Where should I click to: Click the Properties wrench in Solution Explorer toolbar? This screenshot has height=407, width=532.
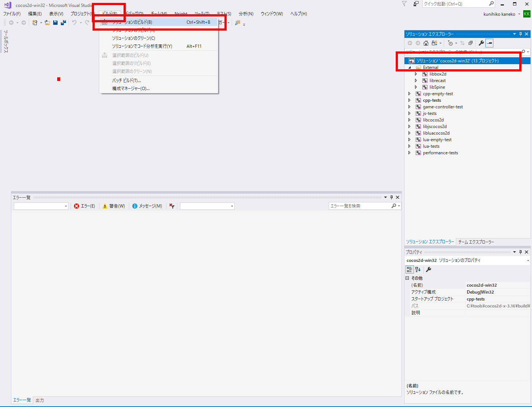pyautogui.click(x=481, y=43)
